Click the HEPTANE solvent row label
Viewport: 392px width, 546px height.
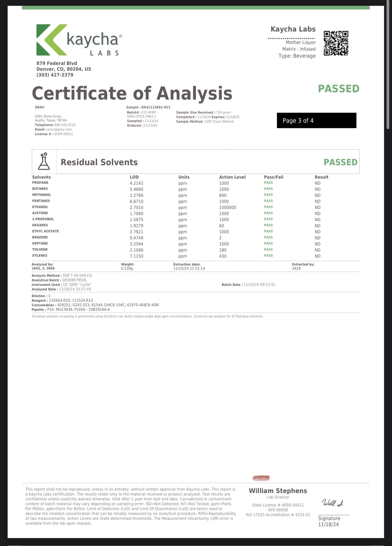tap(40, 243)
